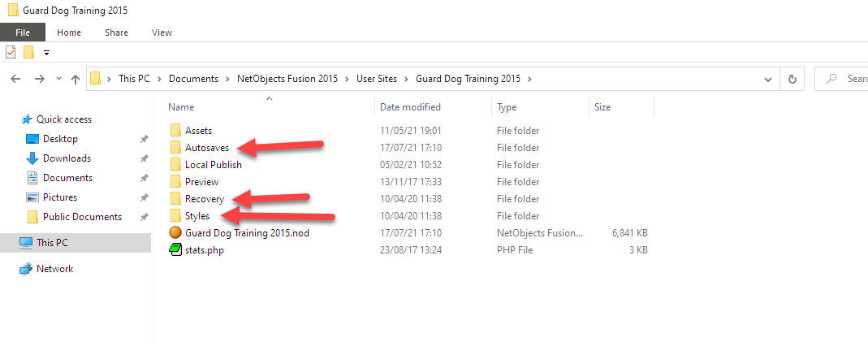Expand chevron after Documents breadcrumb
868x342 pixels.
click(227, 79)
